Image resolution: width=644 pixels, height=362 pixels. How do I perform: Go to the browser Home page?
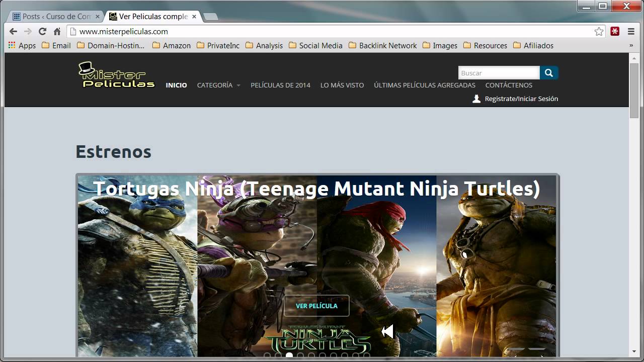57,31
